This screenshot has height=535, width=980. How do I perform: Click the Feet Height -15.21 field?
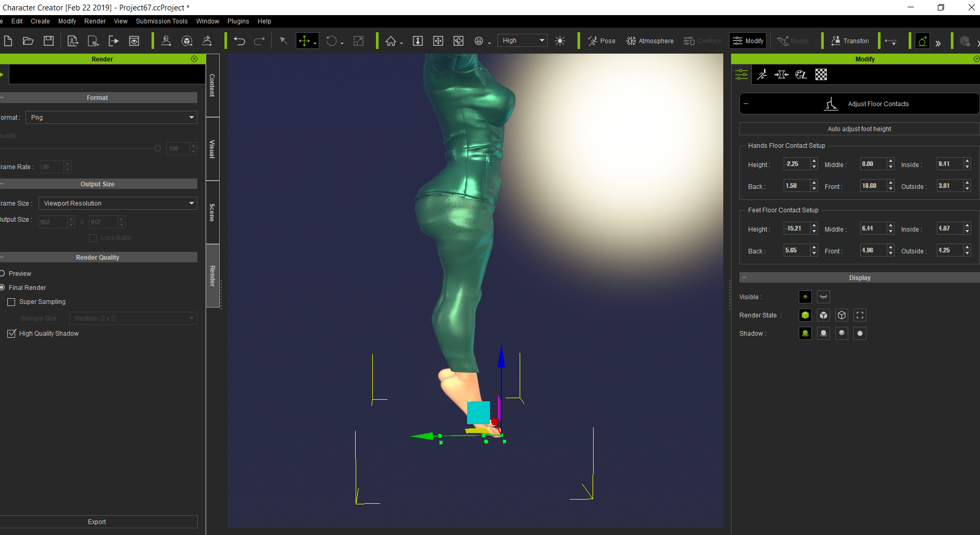coord(797,228)
